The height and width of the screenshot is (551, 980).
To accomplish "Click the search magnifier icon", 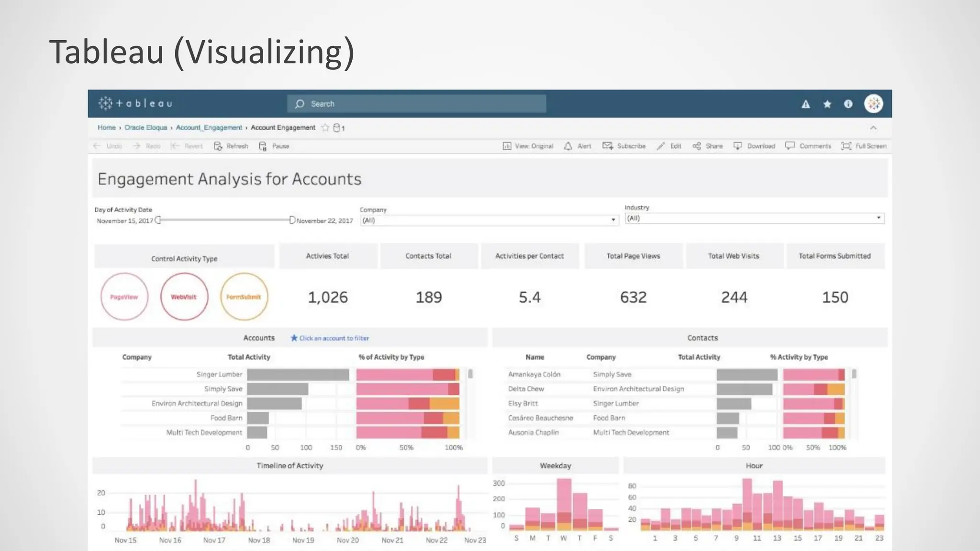I will tap(300, 104).
